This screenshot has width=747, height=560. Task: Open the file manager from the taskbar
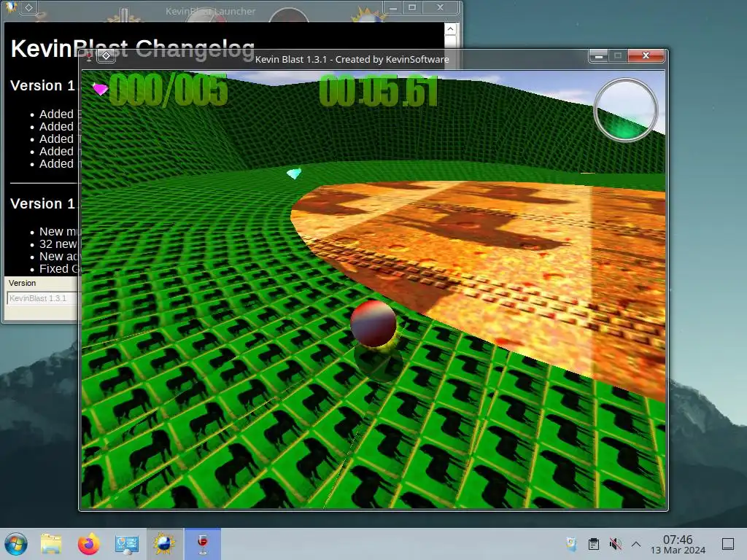pos(52,544)
